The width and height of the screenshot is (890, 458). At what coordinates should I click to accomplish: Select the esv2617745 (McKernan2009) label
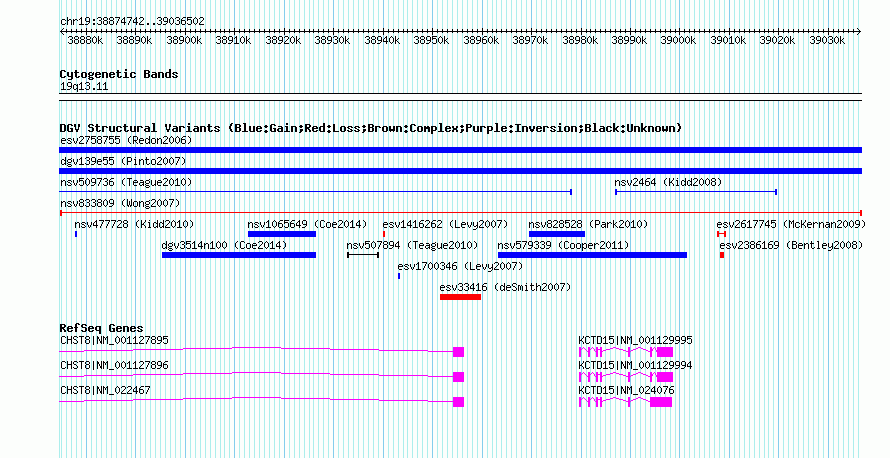coord(791,224)
